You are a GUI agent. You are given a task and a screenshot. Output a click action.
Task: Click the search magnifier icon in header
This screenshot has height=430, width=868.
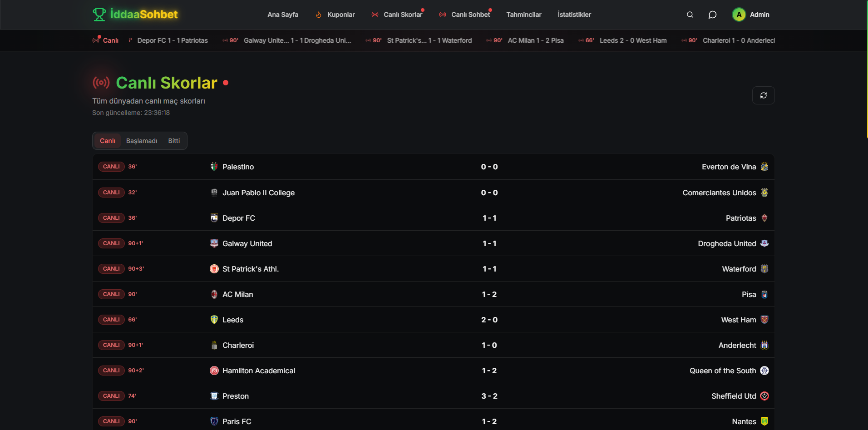[x=690, y=15]
